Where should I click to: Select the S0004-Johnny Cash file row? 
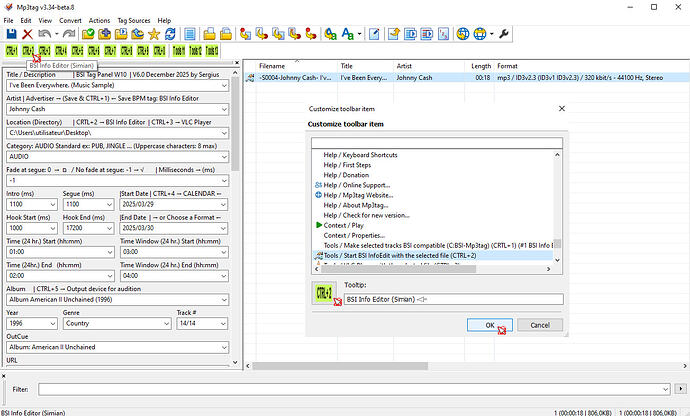click(x=466, y=78)
